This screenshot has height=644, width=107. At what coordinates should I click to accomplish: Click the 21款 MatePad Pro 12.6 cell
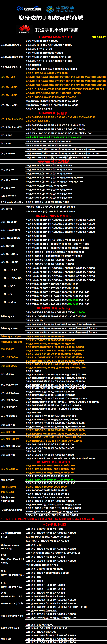point(13,594)
